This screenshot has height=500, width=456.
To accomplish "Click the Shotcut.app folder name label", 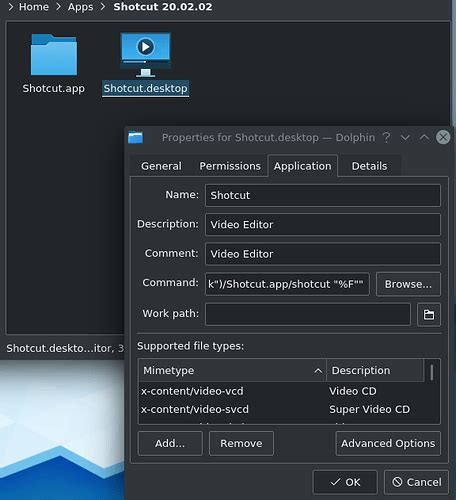I will [54, 89].
